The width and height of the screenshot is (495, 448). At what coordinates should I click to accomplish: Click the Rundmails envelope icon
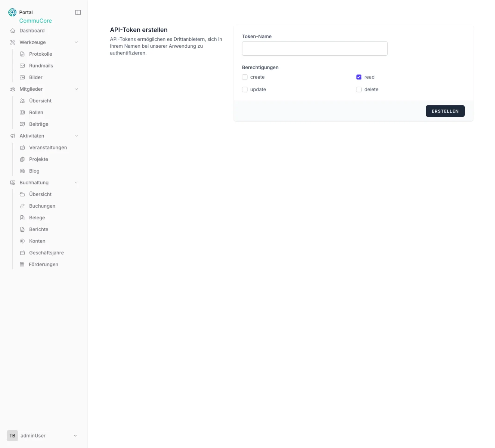pos(22,66)
